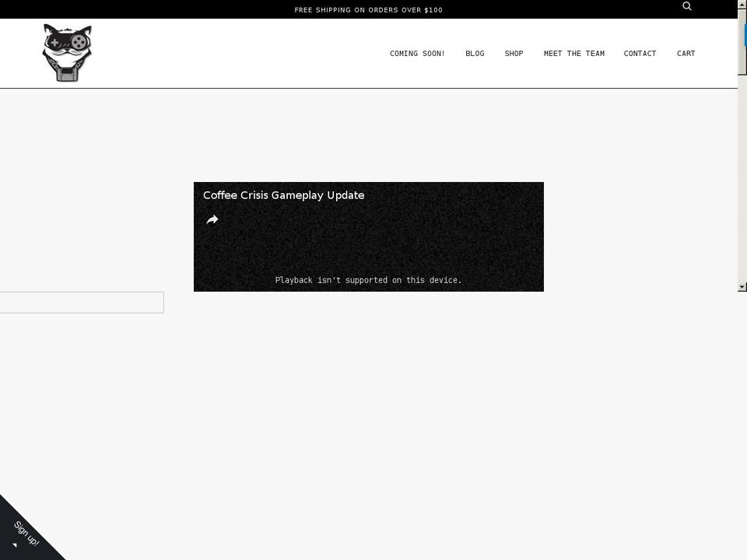Open the BLOG menu item
Viewport: 747px width, 560px height.
click(475, 53)
